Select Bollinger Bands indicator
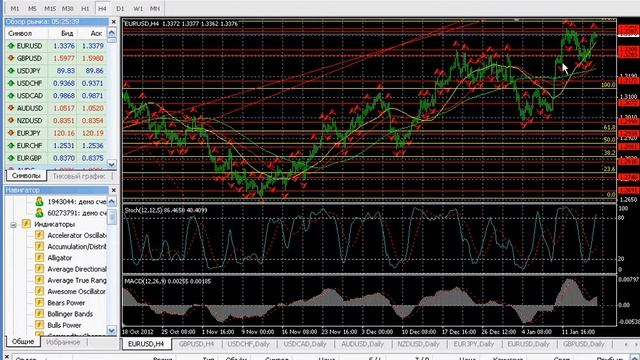Viewport: 640px width, 360px height. tap(70, 314)
